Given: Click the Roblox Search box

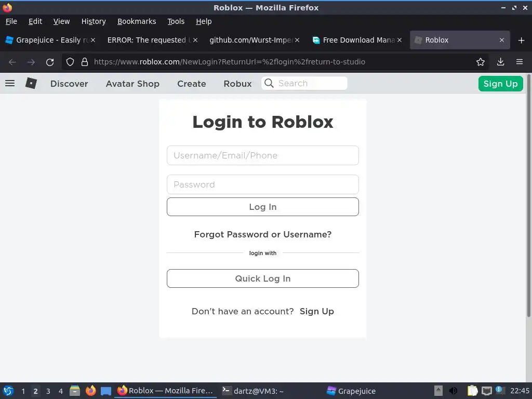Looking at the screenshot, I should point(304,83).
